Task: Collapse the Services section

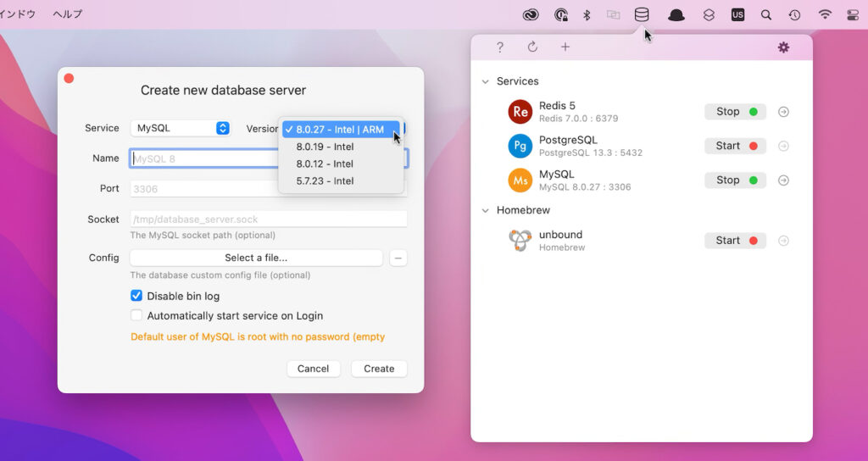Action: 486,81
